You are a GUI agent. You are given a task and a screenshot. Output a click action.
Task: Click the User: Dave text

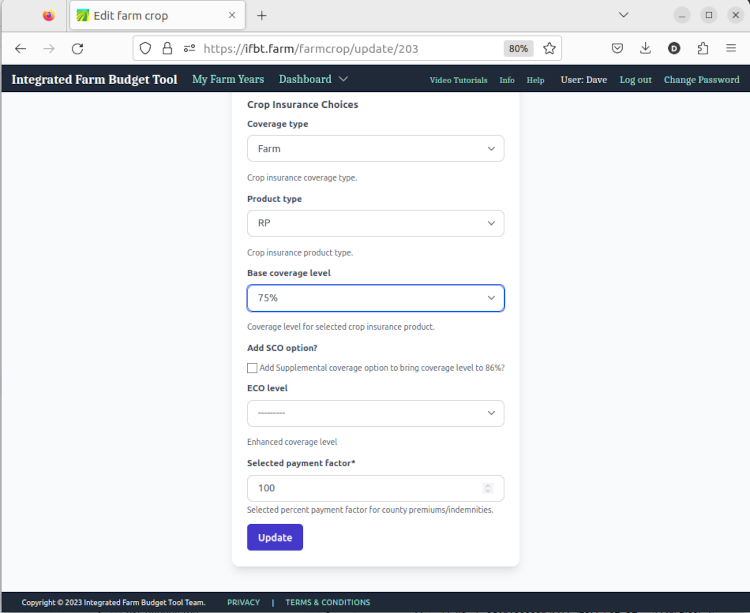click(x=584, y=80)
